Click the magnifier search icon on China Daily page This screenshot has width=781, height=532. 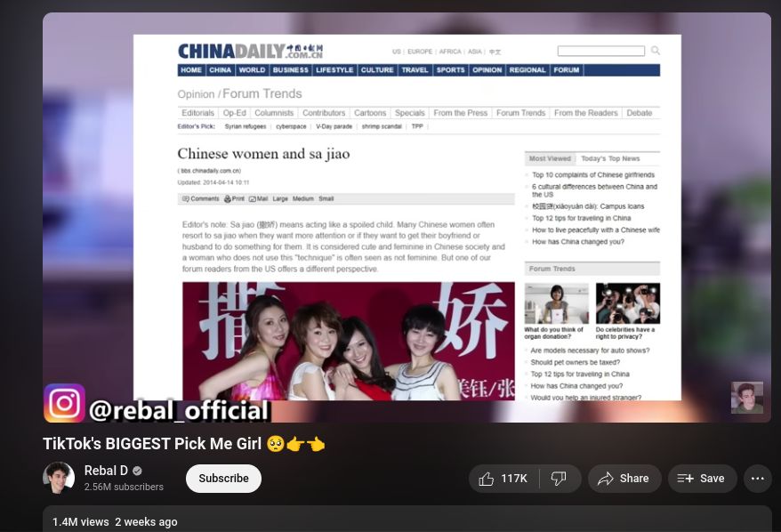tap(656, 51)
